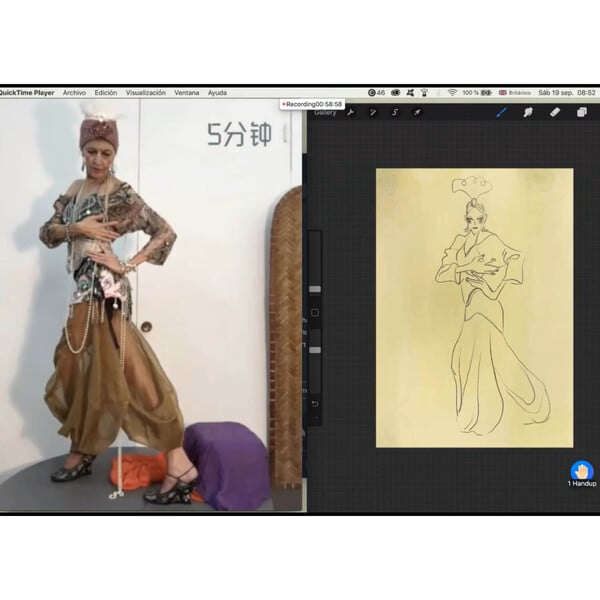Image resolution: width=600 pixels, height=600 pixels.
Task: Open the Layers panel icon
Action: pos(582,112)
